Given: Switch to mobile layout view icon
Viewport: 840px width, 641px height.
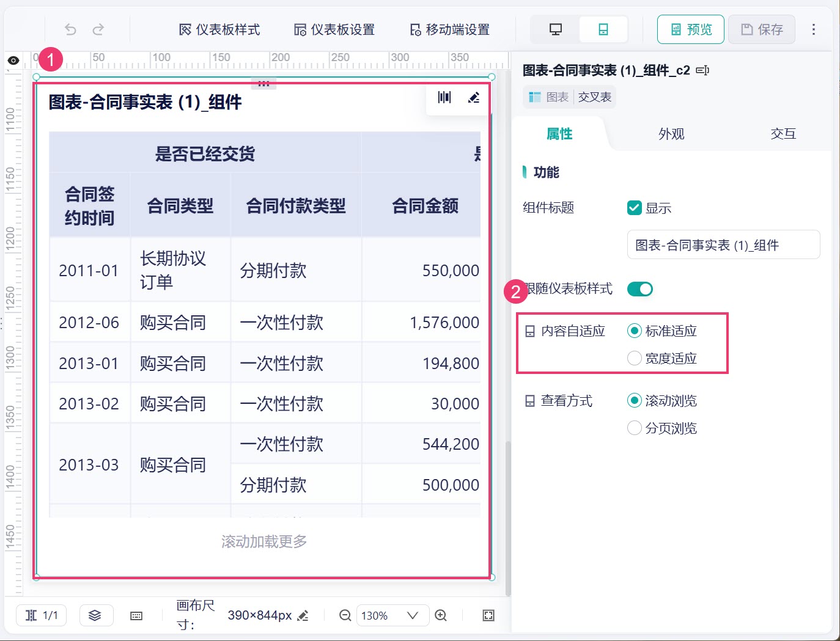Looking at the screenshot, I should (603, 29).
